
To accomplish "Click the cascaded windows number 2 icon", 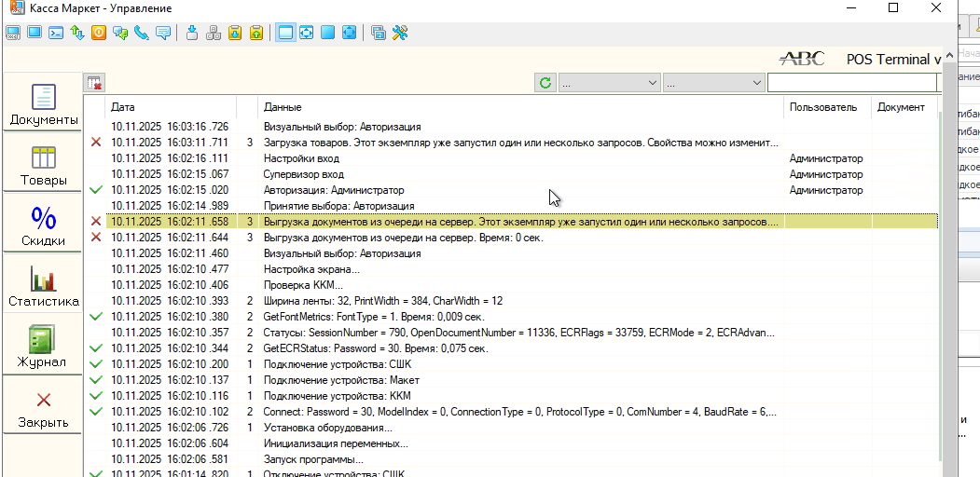I will [x=379, y=33].
